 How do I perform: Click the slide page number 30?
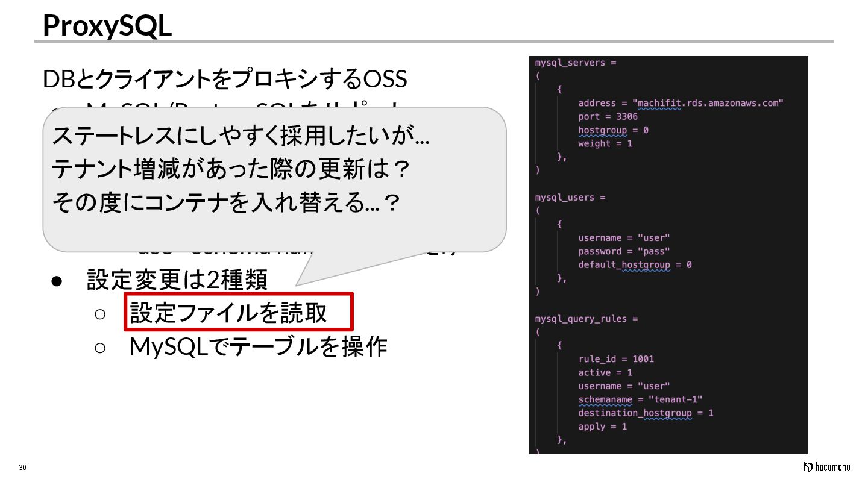coord(23,468)
